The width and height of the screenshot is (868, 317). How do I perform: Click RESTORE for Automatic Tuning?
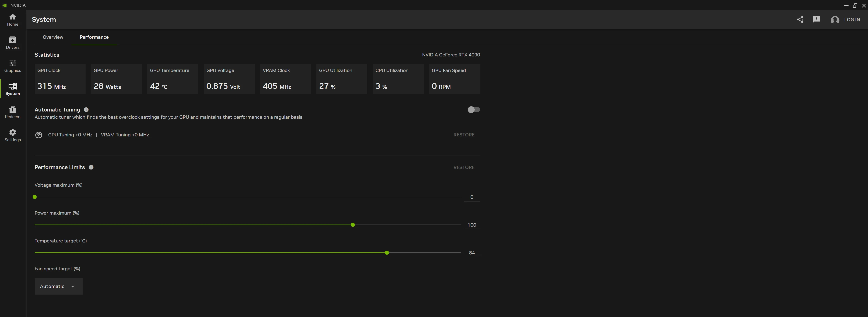[464, 135]
